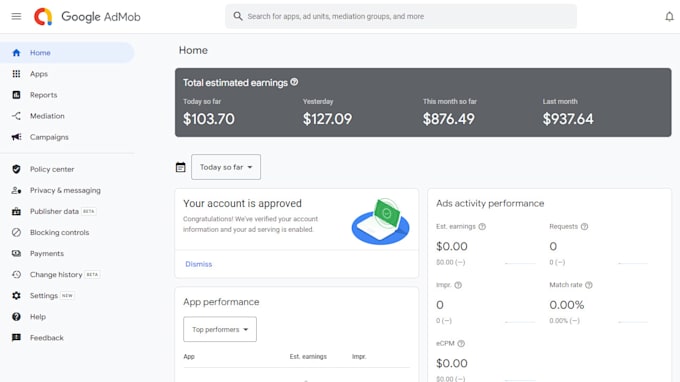This screenshot has width=680, height=382.
Task: Click the Match rate value 0.00%
Action: coord(567,305)
